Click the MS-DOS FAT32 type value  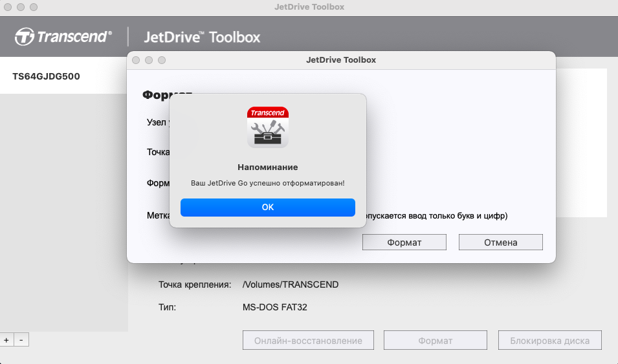(275, 307)
